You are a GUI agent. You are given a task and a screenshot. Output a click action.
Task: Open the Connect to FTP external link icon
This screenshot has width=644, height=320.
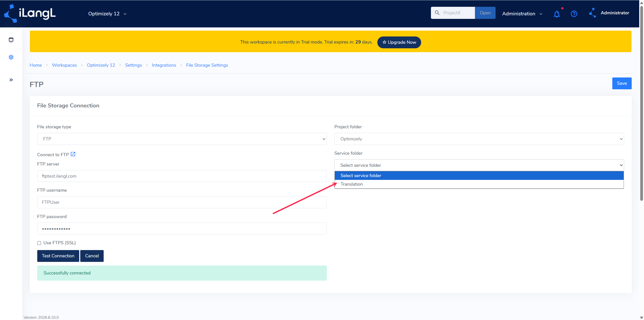tap(73, 154)
